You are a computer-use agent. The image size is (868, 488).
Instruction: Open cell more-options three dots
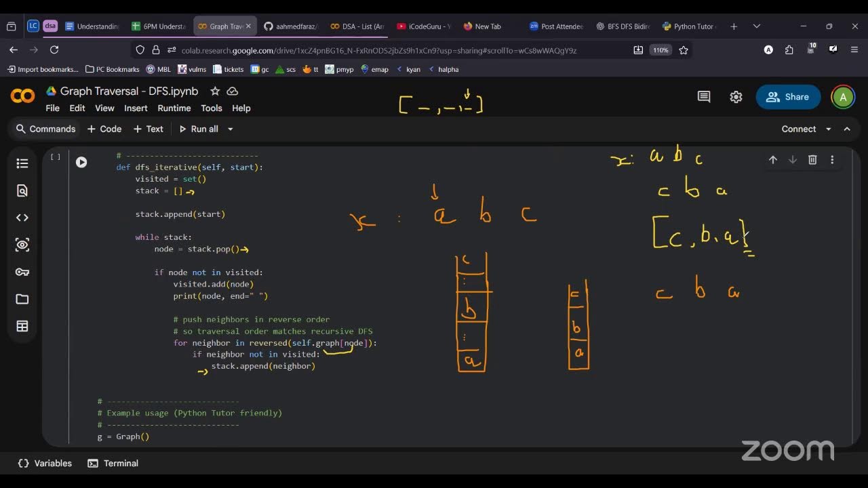(832, 160)
